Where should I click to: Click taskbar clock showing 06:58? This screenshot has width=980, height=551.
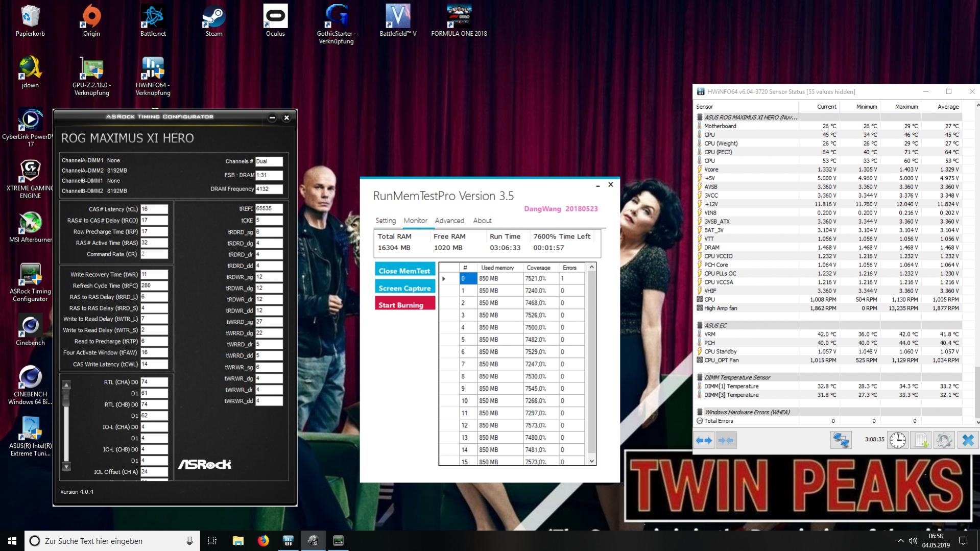(936, 541)
